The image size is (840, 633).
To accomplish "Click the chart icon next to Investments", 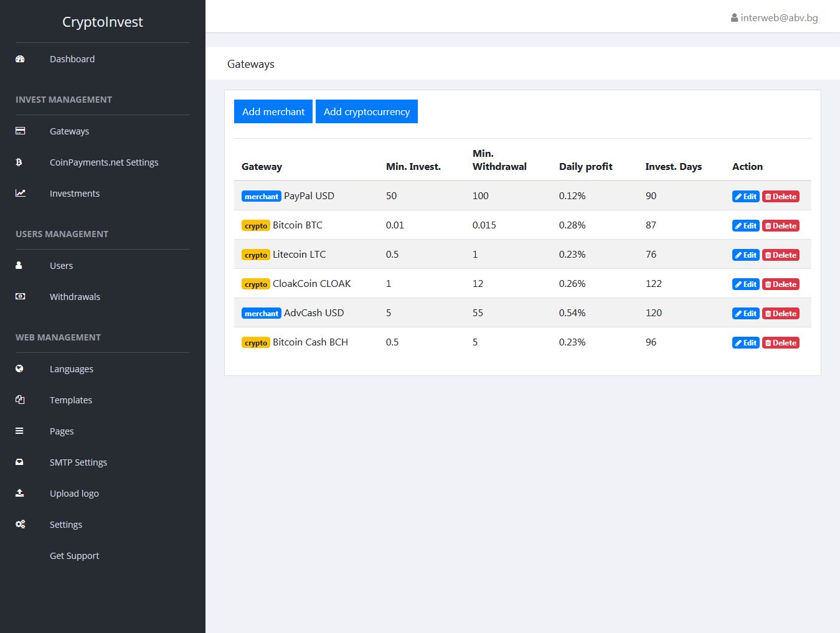I will click(20, 194).
